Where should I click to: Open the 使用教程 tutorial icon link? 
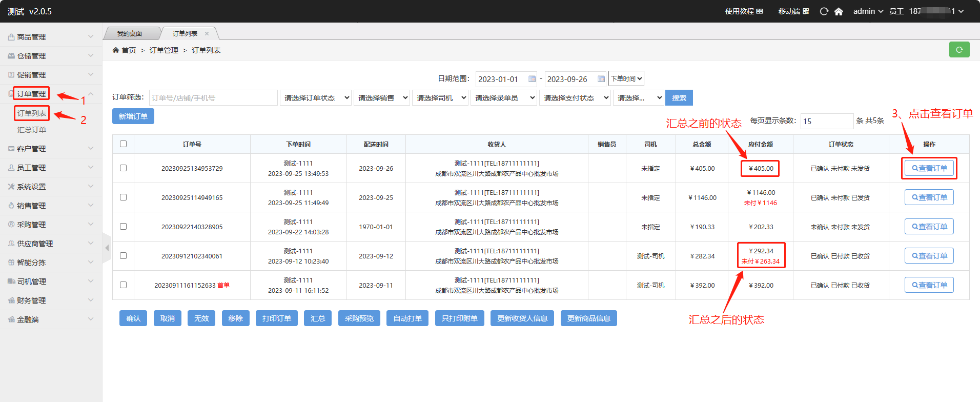click(760, 11)
